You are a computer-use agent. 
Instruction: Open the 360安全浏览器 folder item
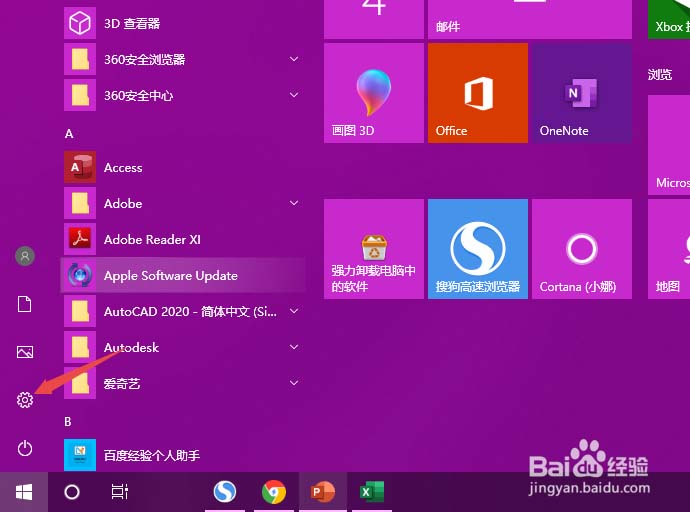point(183,59)
